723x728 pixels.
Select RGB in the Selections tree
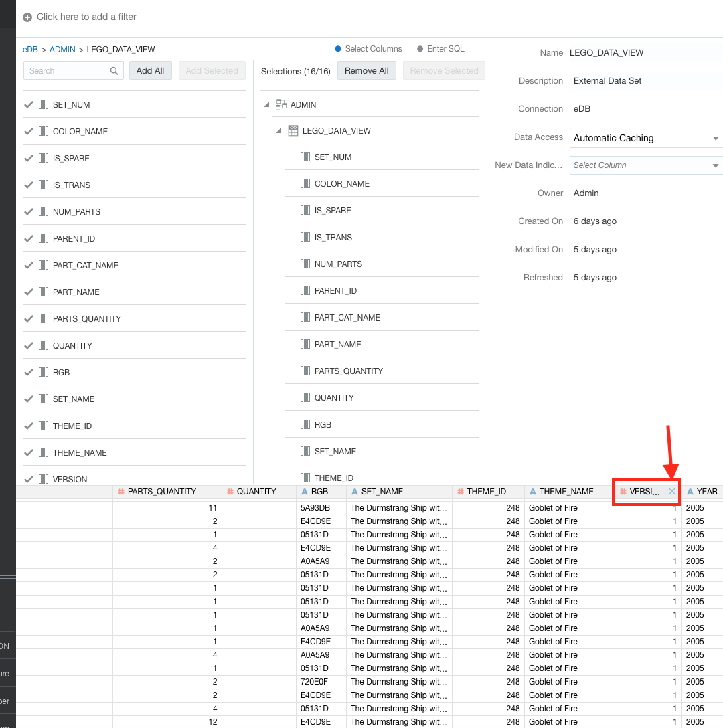(323, 425)
